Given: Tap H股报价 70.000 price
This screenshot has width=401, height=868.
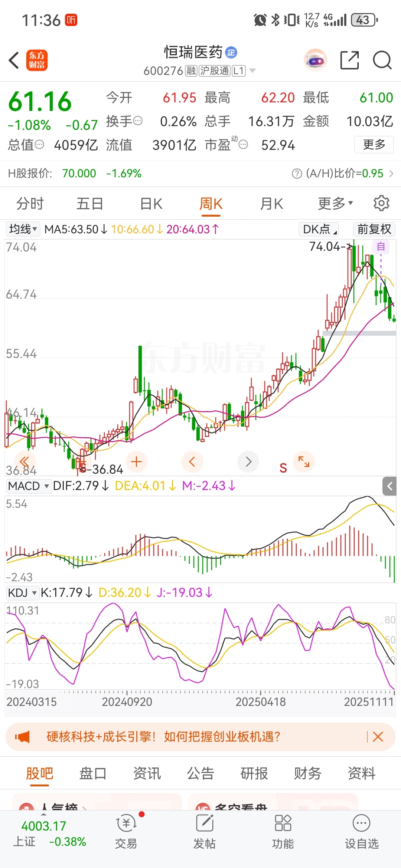Looking at the screenshot, I should (79, 174).
